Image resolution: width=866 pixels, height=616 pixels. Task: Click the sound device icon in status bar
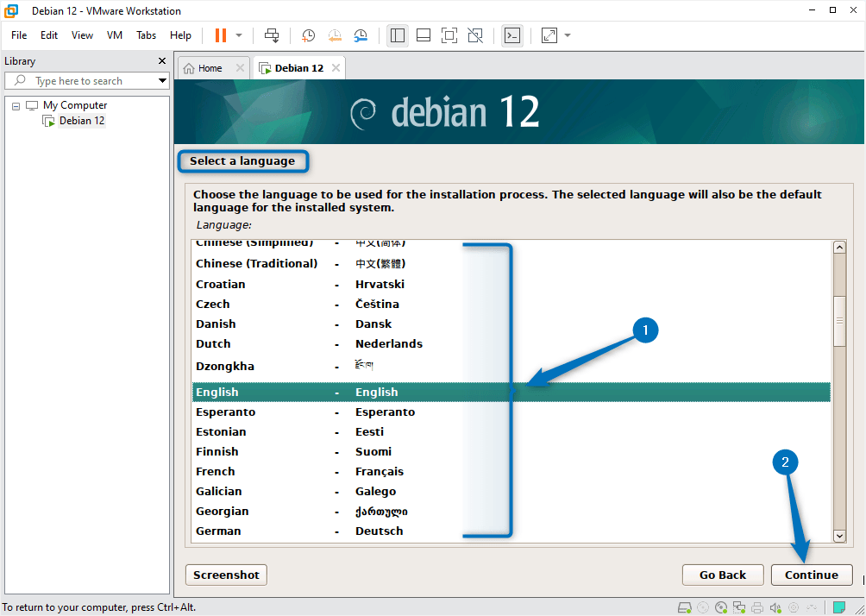coord(775,607)
